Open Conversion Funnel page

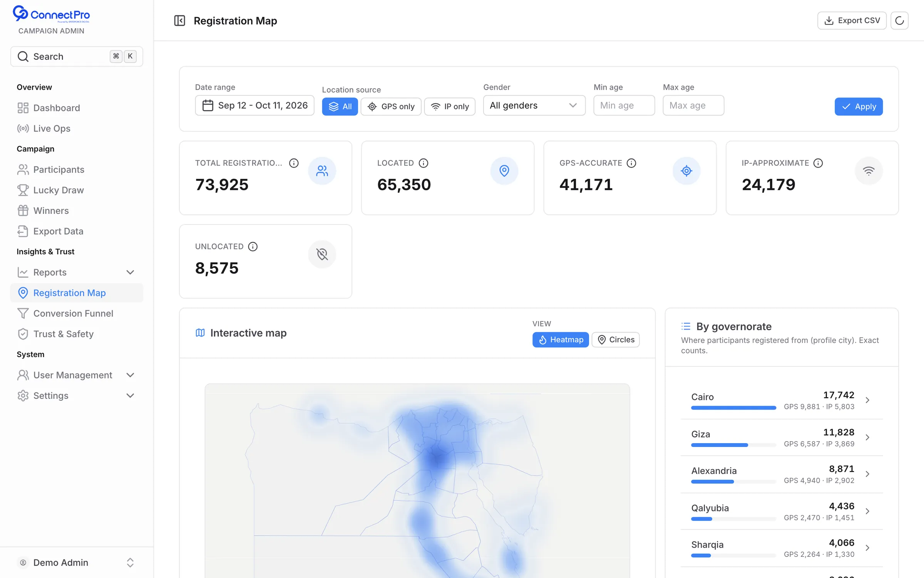point(77,313)
